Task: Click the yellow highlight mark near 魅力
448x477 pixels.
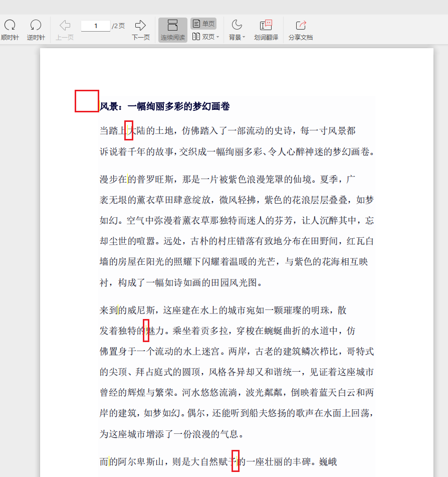Action: pos(146,331)
